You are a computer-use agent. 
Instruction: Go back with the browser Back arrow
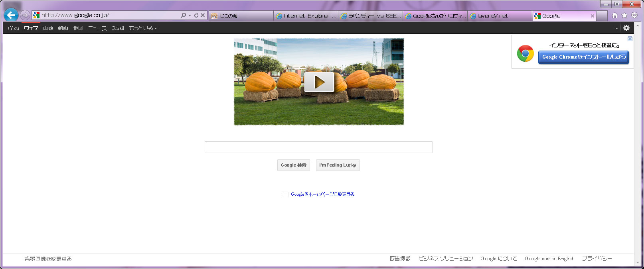(x=11, y=15)
